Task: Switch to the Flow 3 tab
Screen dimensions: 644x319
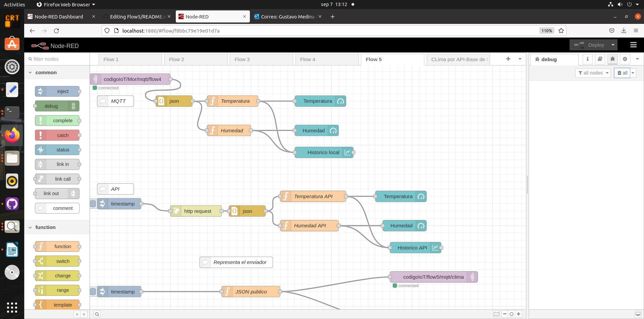Action: [x=261, y=59]
